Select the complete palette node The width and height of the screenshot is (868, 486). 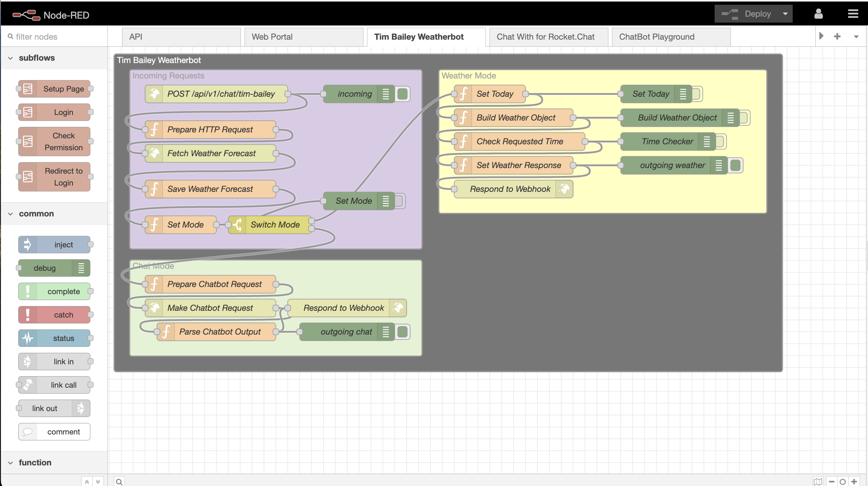[x=54, y=291]
